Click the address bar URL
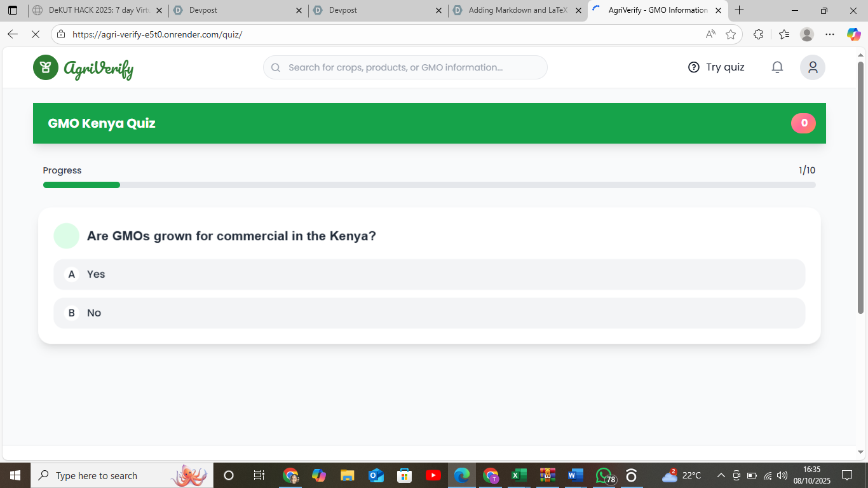The width and height of the screenshot is (868, 488). [157, 34]
